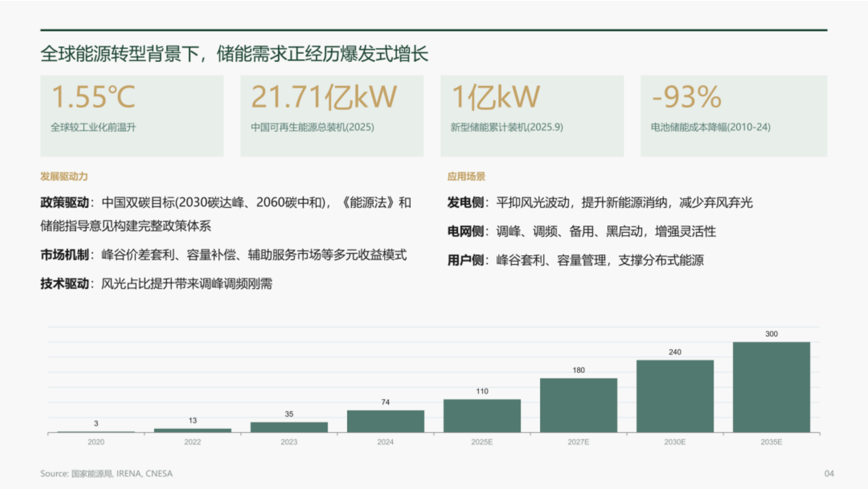Click the 2027E chart bar labeled 180

coord(579,405)
